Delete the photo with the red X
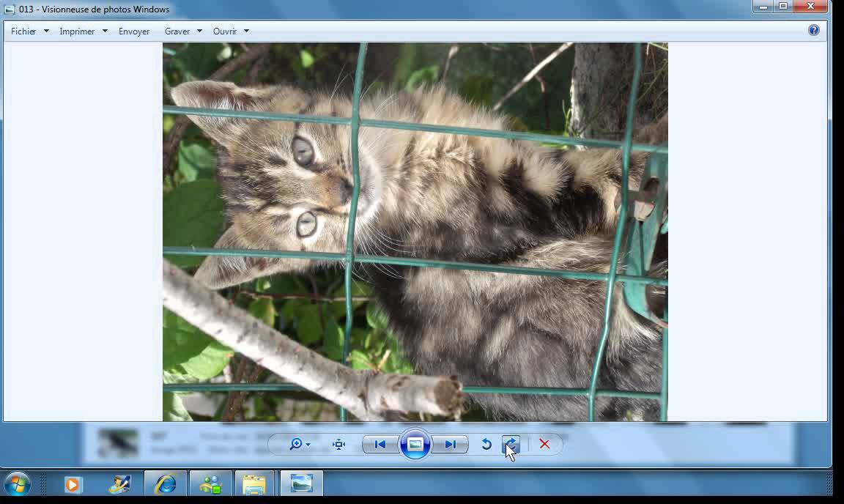 point(544,444)
